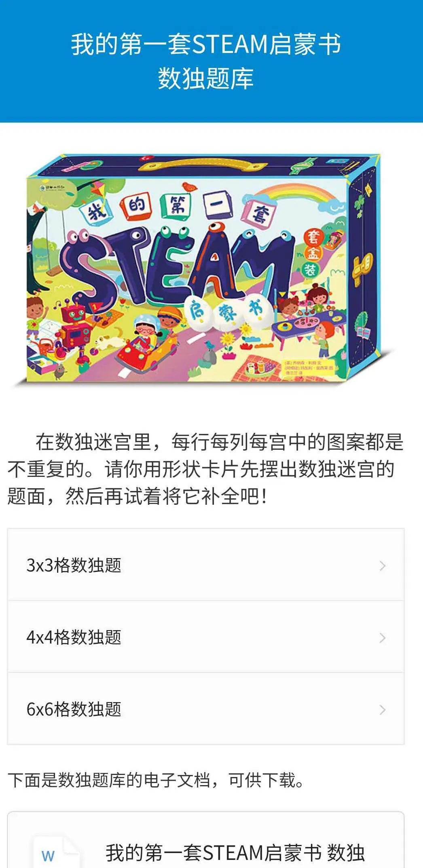
Task: Open the 我的第一套STEAM启蒙书 数独 document link
Action: (235, 852)
